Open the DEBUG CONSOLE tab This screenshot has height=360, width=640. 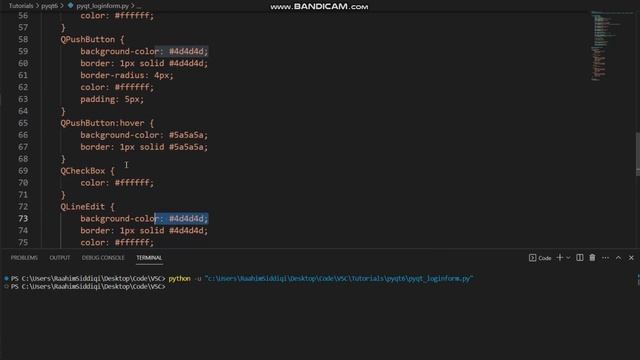tap(103, 258)
